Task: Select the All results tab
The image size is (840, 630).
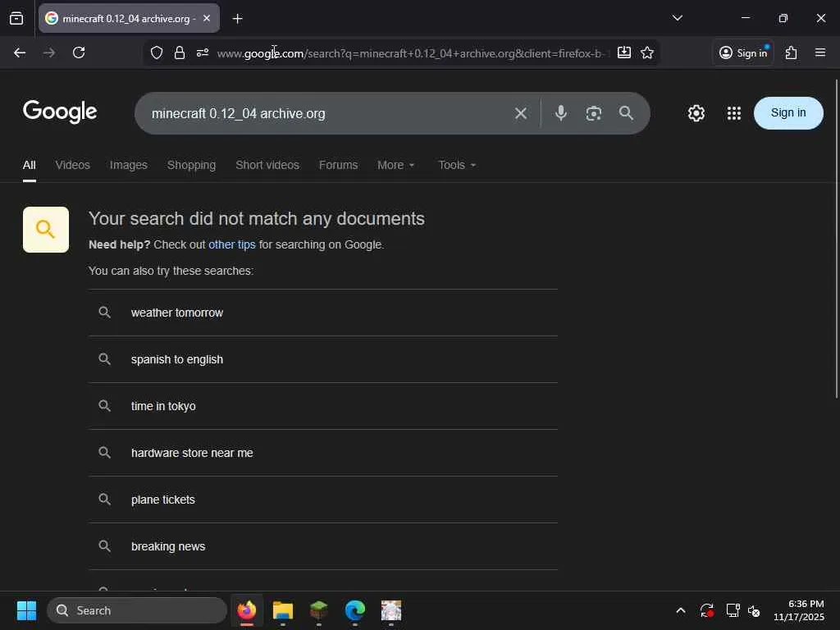Action: [30, 165]
